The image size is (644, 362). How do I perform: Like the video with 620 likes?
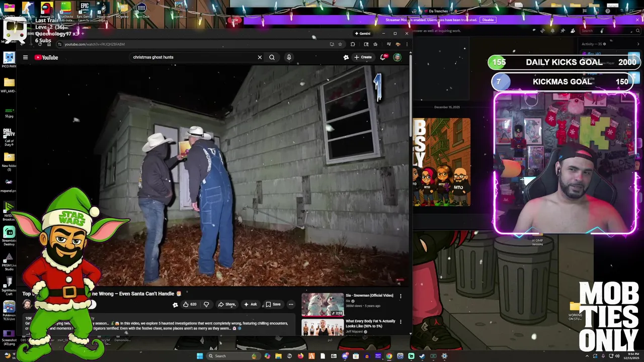(x=190, y=304)
